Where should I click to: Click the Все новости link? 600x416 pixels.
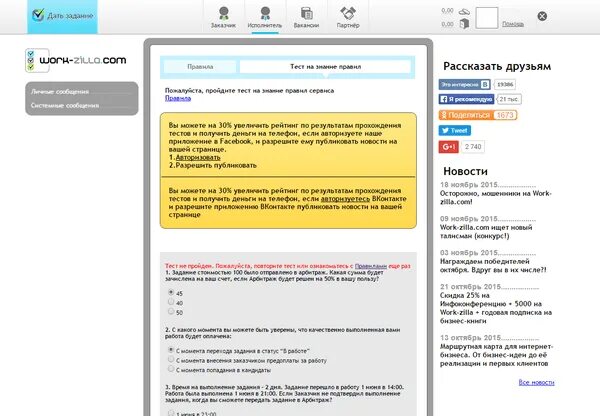tap(536, 382)
